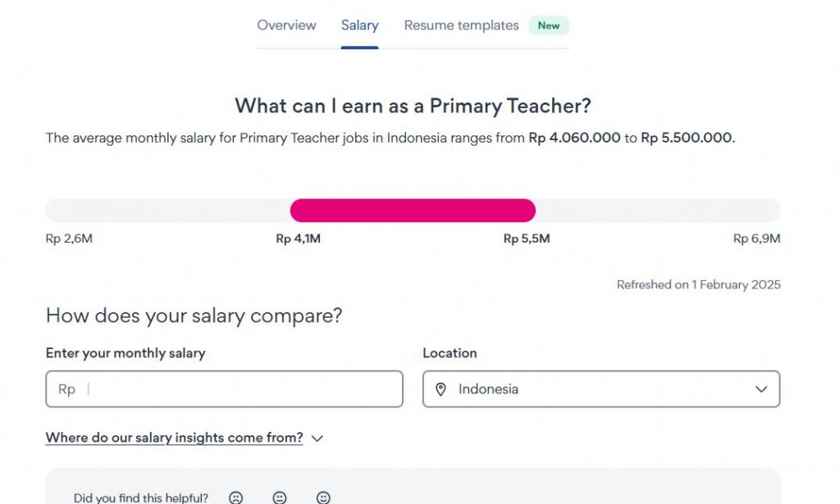Click the happy face feedback icon

coord(323,497)
